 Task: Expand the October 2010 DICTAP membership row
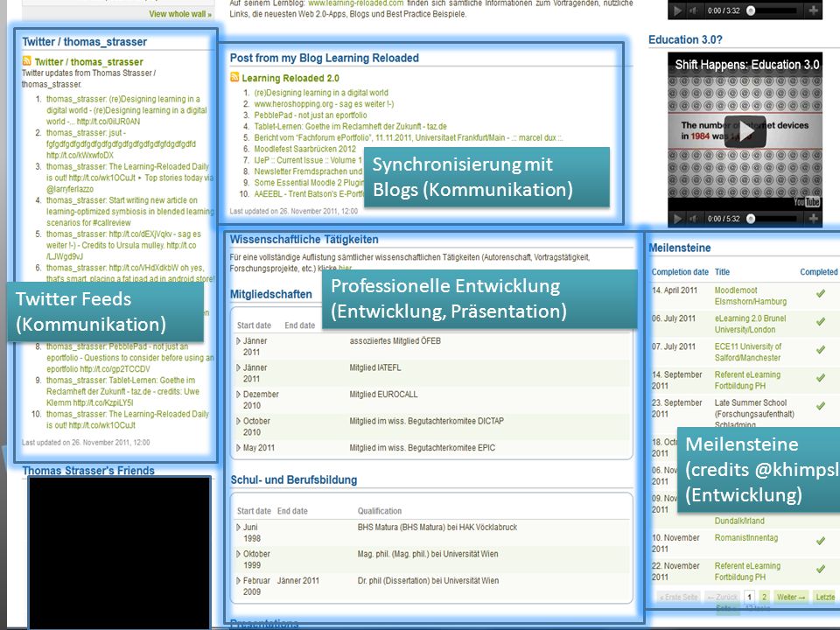[x=238, y=421]
